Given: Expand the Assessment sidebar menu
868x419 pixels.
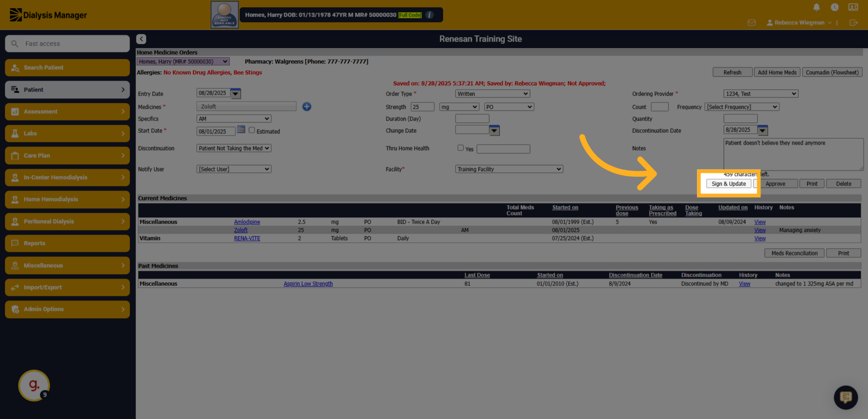Looking at the screenshot, I should coord(67,112).
